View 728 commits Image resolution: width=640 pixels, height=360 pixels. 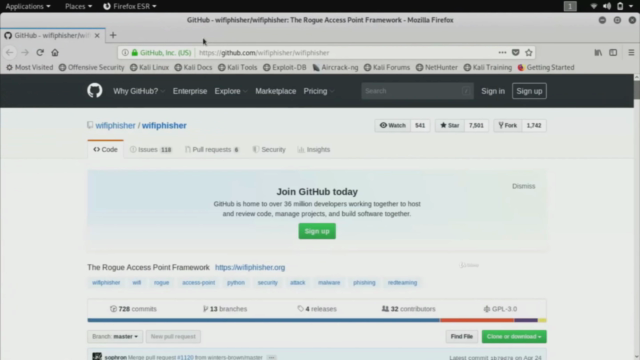click(133, 309)
